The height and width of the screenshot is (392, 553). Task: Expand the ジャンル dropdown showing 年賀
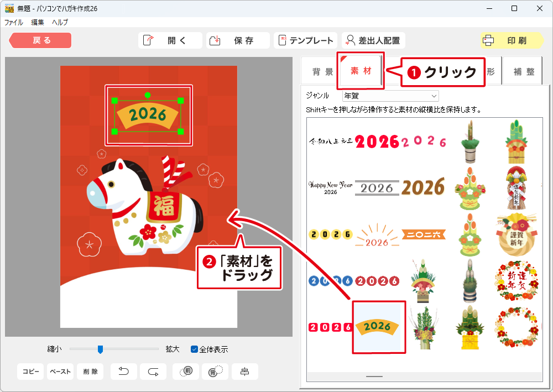coord(390,96)
